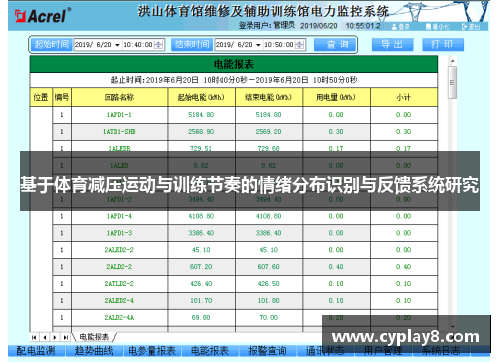Image resolution: width=500 pixels, height=362 pixels.
Task: Open the 配电监测 bottom menu
Action: click(x=36, y=351)
